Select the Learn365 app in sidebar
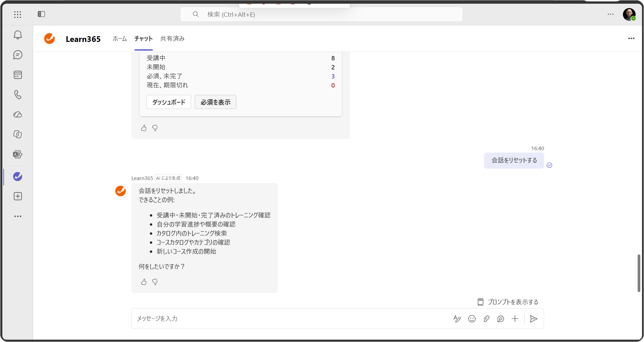 coord(18,176)
